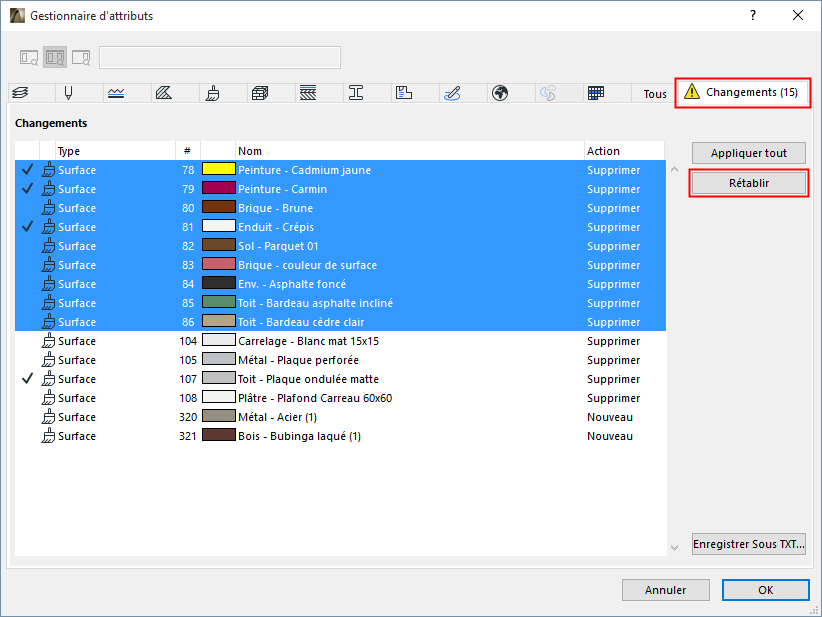Sort by the Action column header
This screenshot has width=822, height=617.
coord(624,151)
